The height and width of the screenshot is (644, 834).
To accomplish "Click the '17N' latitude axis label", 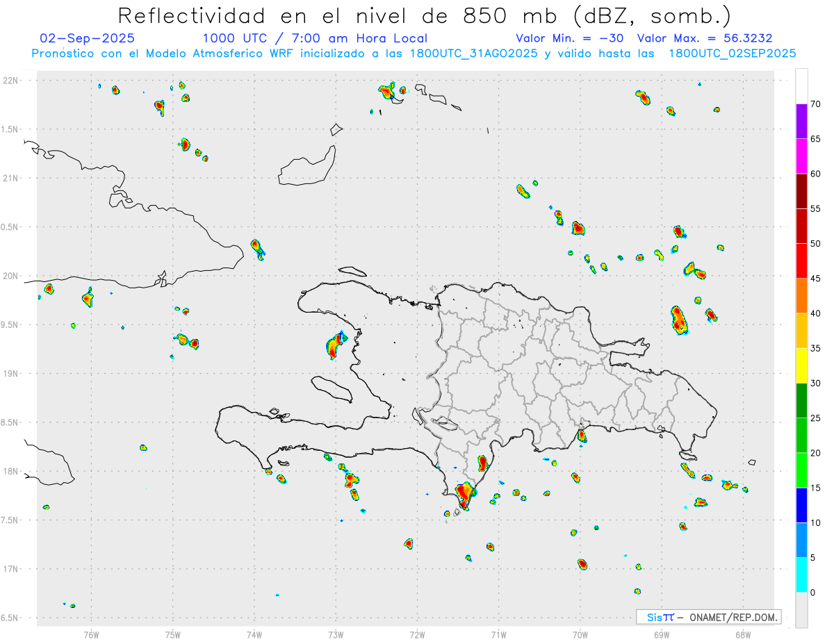I will click(x=11, y=570).
